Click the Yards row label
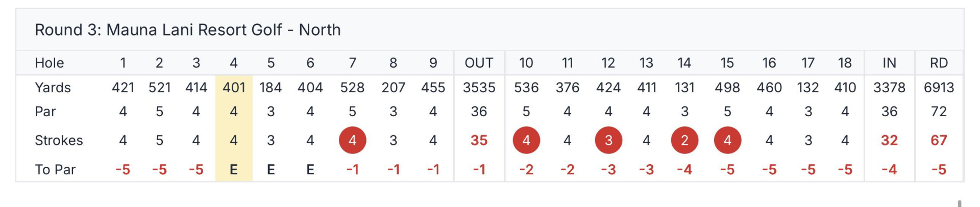This screenshot has width=980, height=207. point(53,88)
